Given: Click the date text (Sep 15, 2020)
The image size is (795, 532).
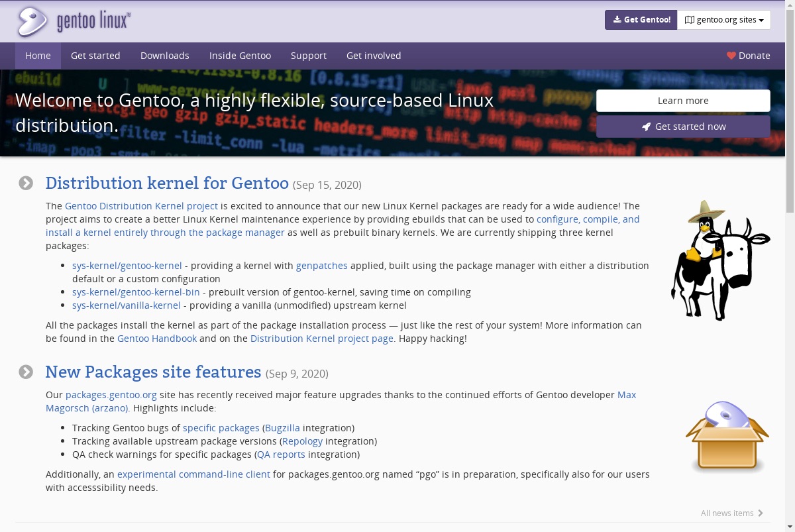Looking at the screenshot, I should pos(327,185).
